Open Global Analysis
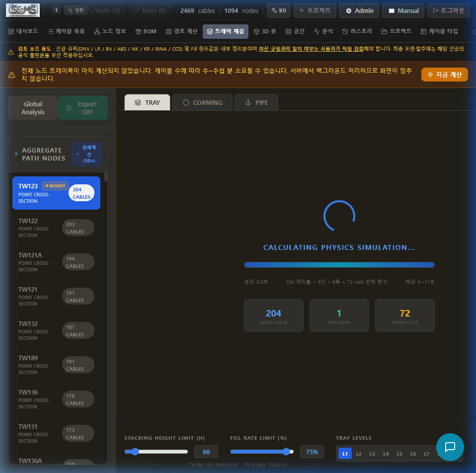The height and width of the screenshot is (473, 476). [33, 108]
